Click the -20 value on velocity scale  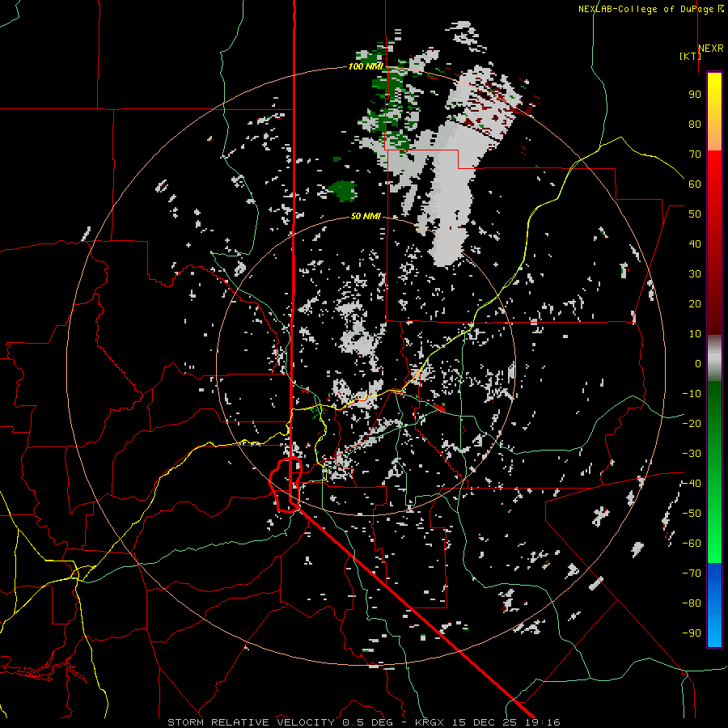tap(692, 423)
